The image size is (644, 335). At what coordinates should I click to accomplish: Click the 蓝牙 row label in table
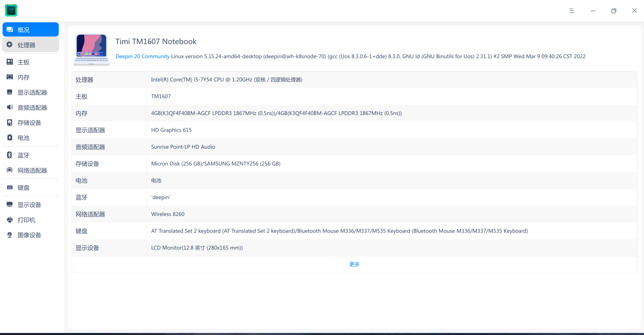81,197
